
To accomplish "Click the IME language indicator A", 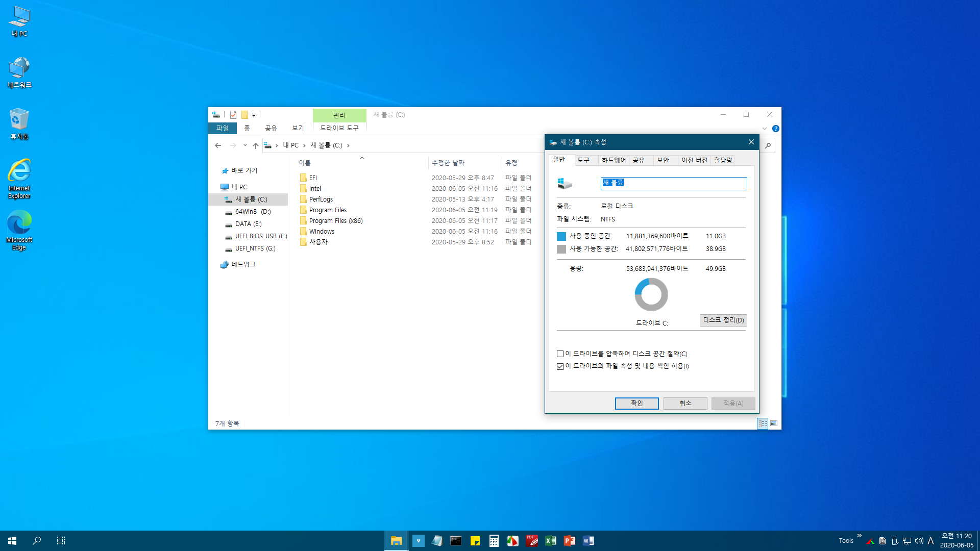I will coord(930,541).
